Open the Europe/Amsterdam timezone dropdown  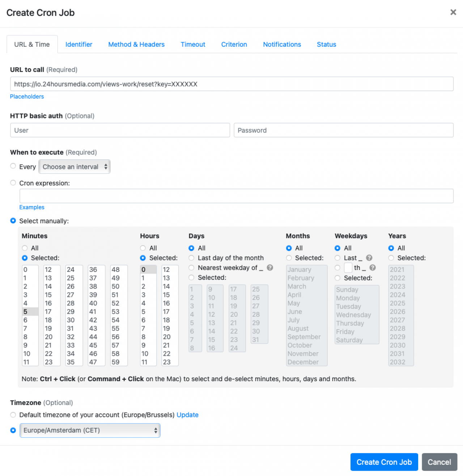coord(90,430)
